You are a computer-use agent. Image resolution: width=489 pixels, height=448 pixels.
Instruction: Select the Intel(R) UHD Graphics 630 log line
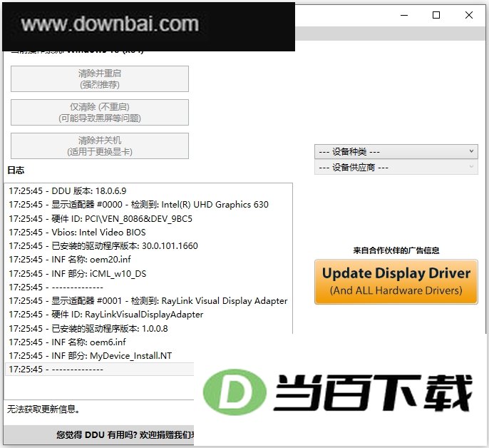tap(138, 205)
